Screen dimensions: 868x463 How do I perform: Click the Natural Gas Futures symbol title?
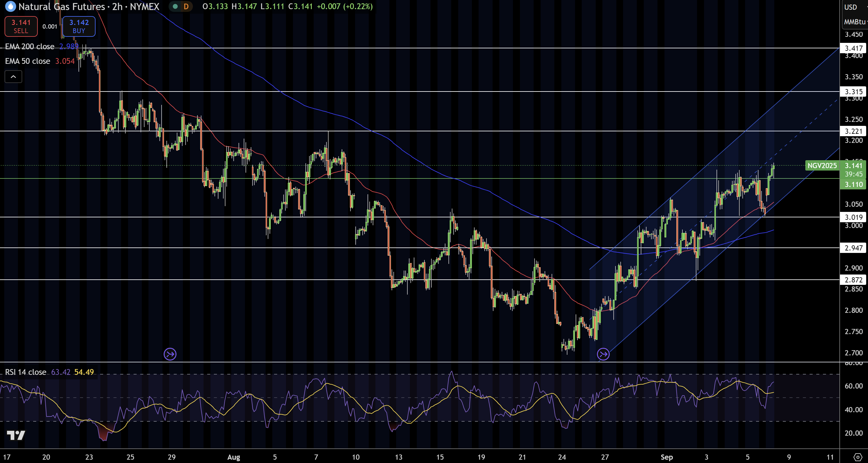62,6
